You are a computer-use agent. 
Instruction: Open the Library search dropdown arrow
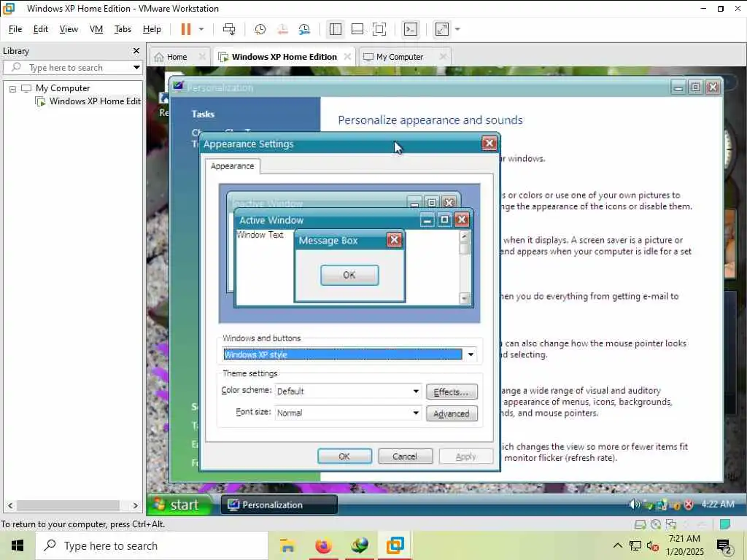point(136,68)
